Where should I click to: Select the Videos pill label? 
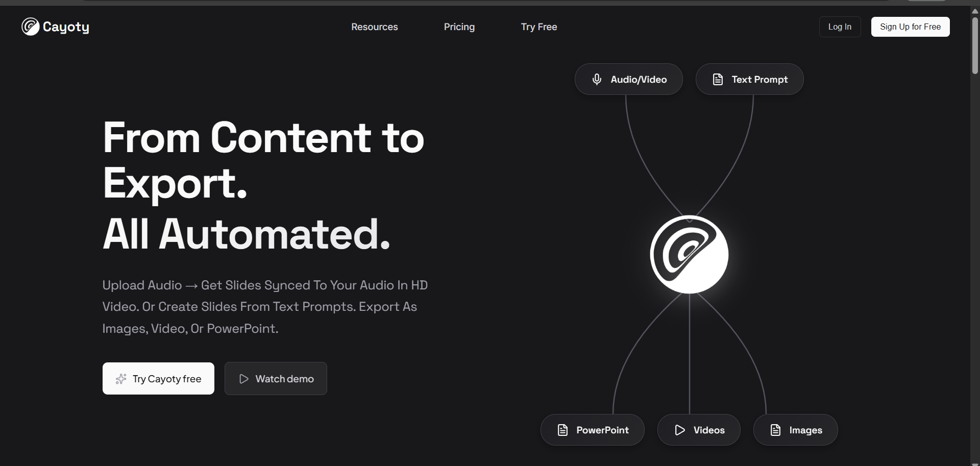[x=709, y=430]
